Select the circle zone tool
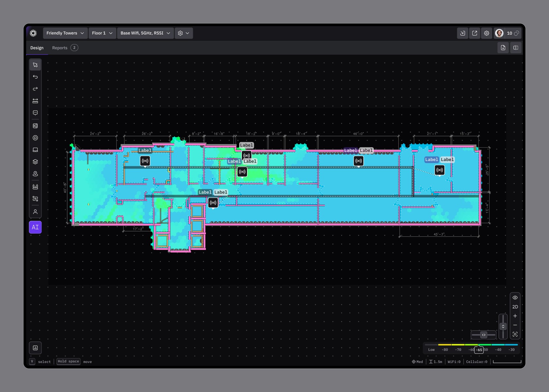This screenshot has height=392, width=549. tap(35, 138)
